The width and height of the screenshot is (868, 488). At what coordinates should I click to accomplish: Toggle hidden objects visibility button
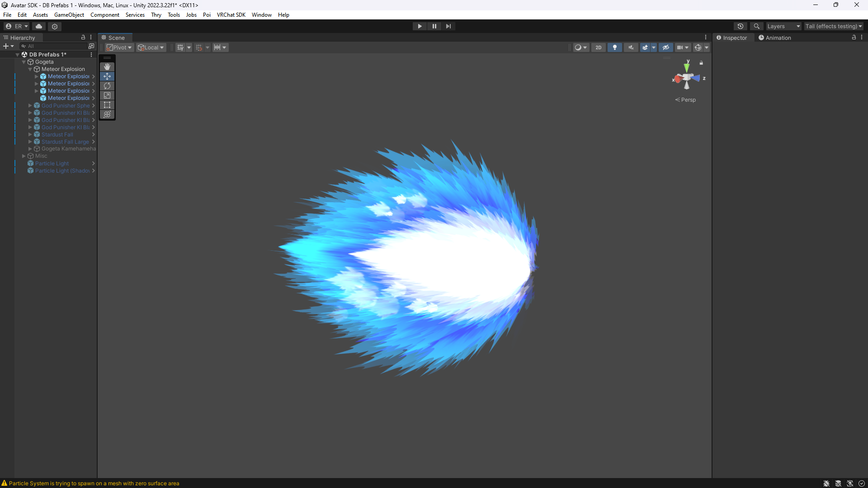[665, 47]
